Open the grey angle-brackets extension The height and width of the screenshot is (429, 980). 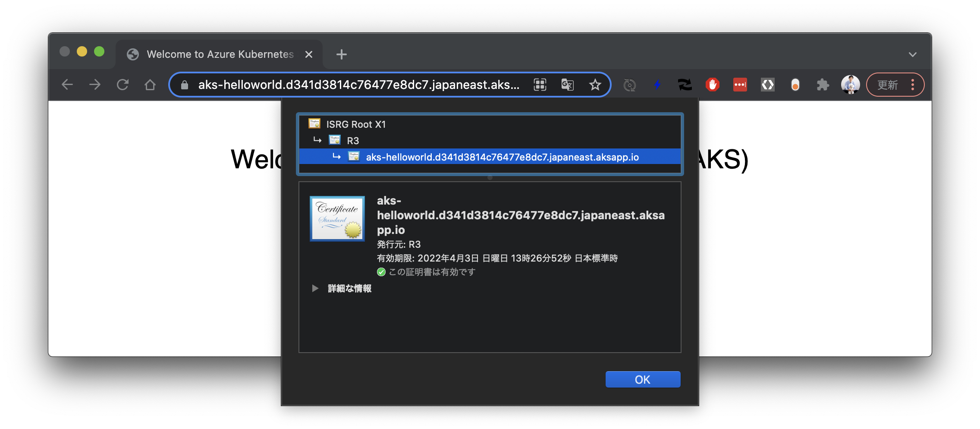[768, 85]
